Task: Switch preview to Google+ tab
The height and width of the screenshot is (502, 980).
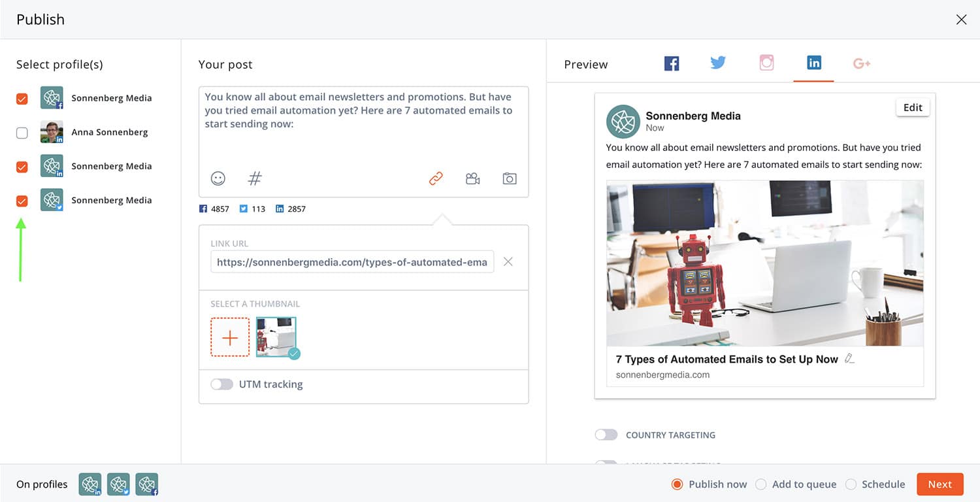Action: (862, 63)
